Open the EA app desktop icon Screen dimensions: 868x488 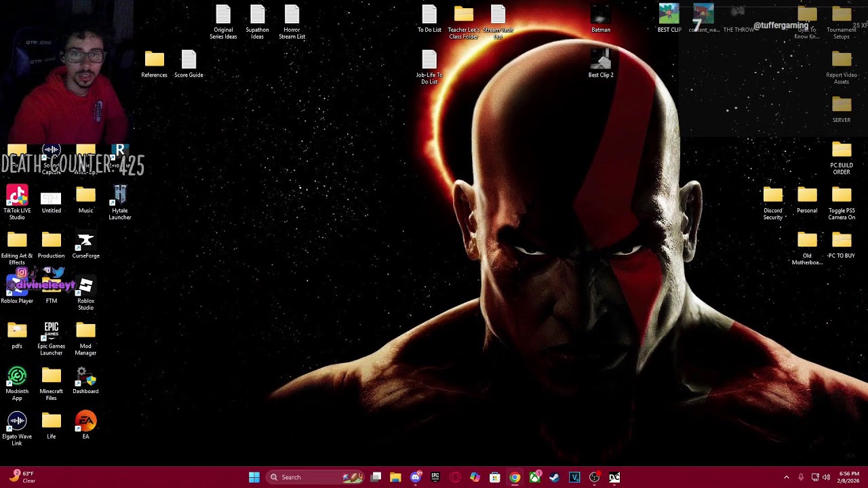(85, 426)
